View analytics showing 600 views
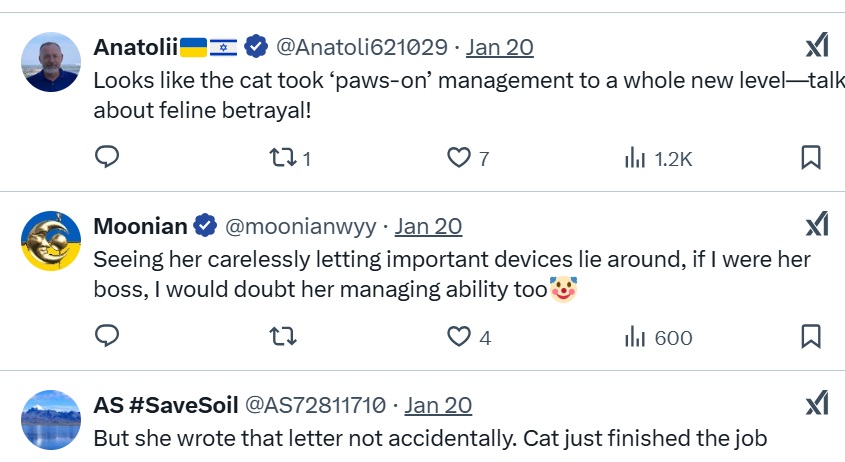Viewport: 845px width, 462px height. pos(658,338)
